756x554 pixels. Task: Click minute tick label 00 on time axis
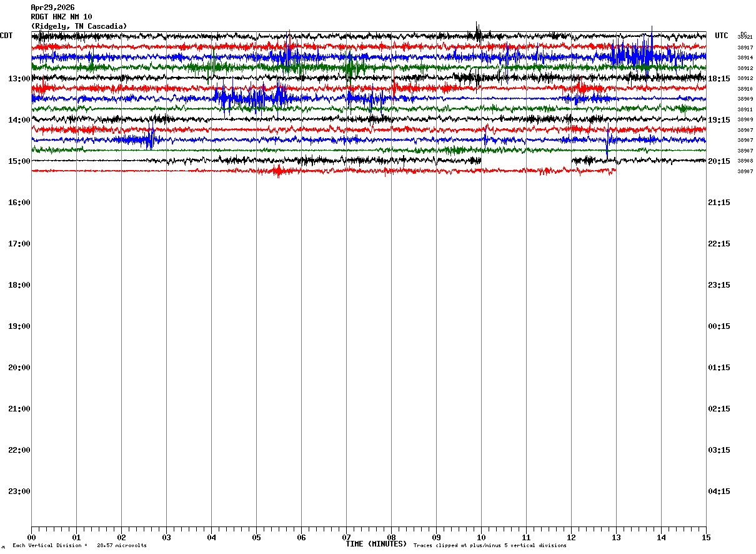[31, 537]
